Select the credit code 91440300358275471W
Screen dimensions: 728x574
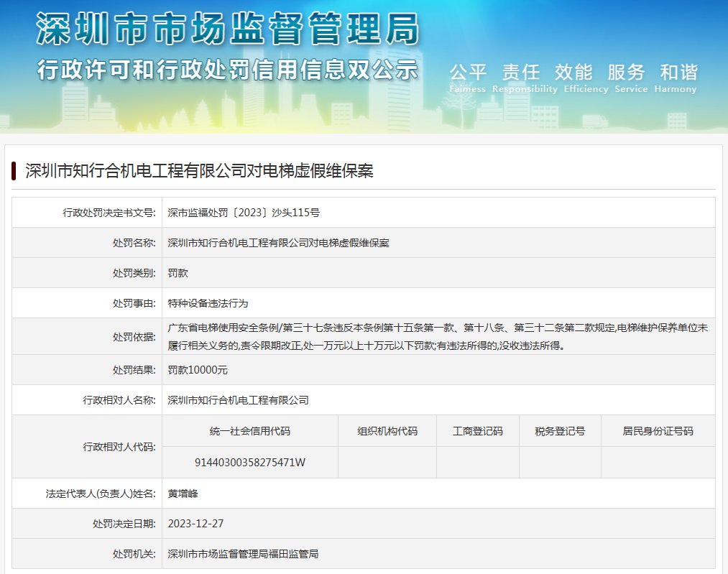click(x=249, y=463)
